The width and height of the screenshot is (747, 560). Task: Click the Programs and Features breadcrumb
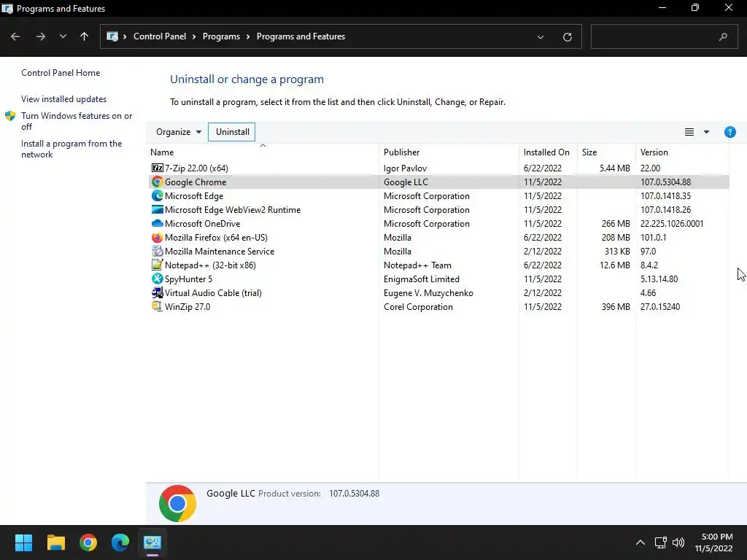click(x=301, y=36)
